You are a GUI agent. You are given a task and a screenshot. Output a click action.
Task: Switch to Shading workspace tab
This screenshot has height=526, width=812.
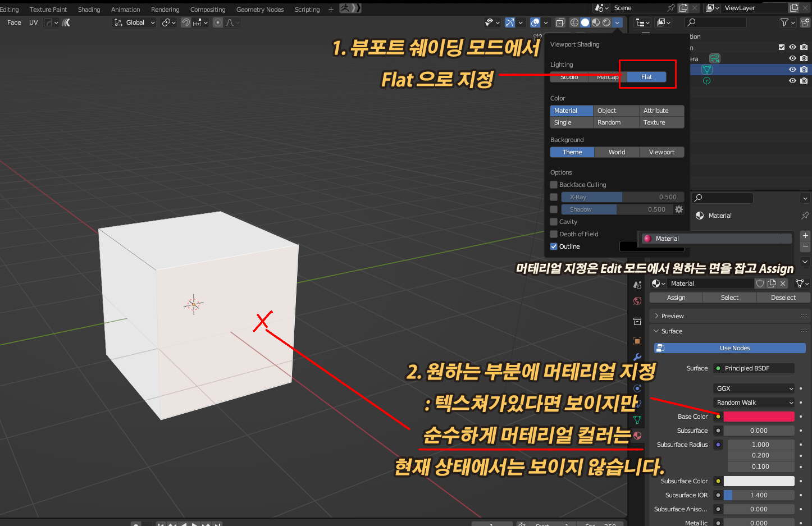[89, 10]
